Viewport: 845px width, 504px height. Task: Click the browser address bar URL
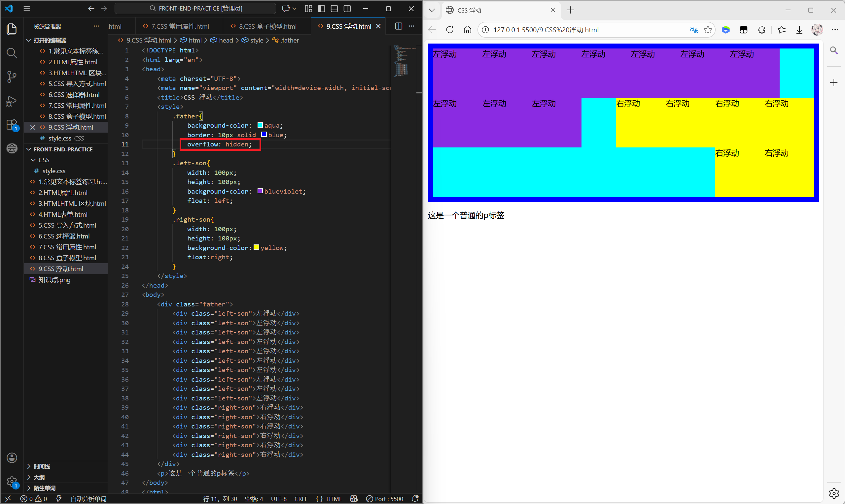[x=546, y=30]
